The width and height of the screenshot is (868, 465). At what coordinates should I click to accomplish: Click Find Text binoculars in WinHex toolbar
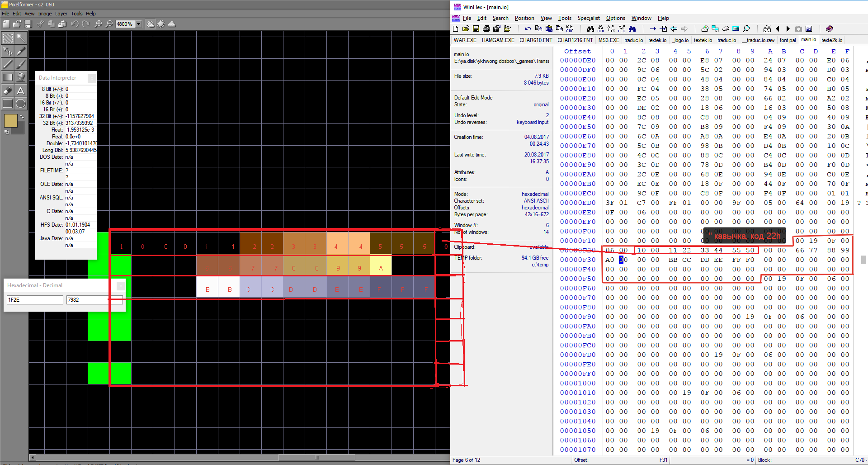[590, 28]
